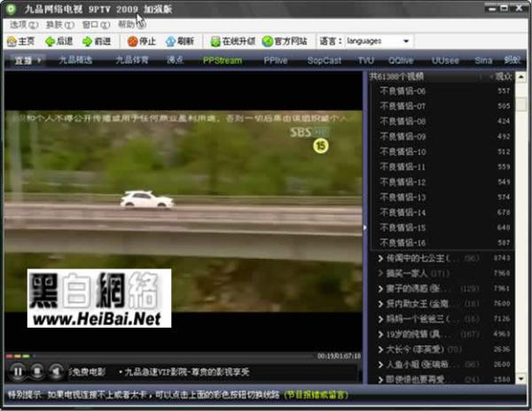Pause playback with the round pause button
Screen dimensions: 532x411
17,371
